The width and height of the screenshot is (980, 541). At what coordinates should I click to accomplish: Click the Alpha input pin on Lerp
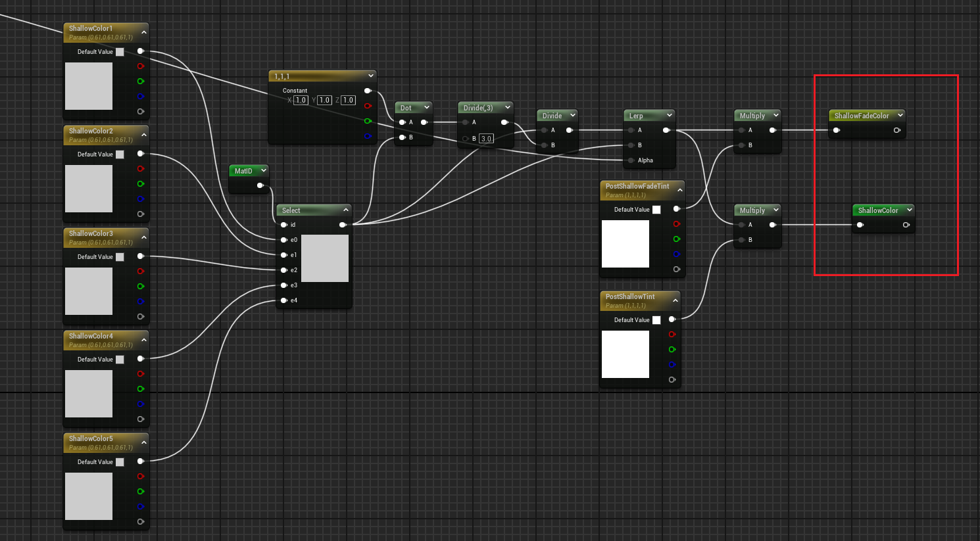631,160
